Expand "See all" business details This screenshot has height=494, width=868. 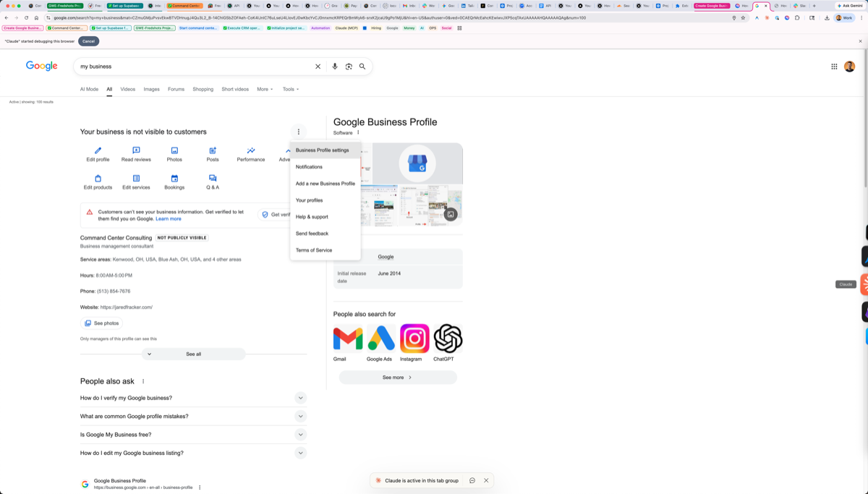coord(193,354)
